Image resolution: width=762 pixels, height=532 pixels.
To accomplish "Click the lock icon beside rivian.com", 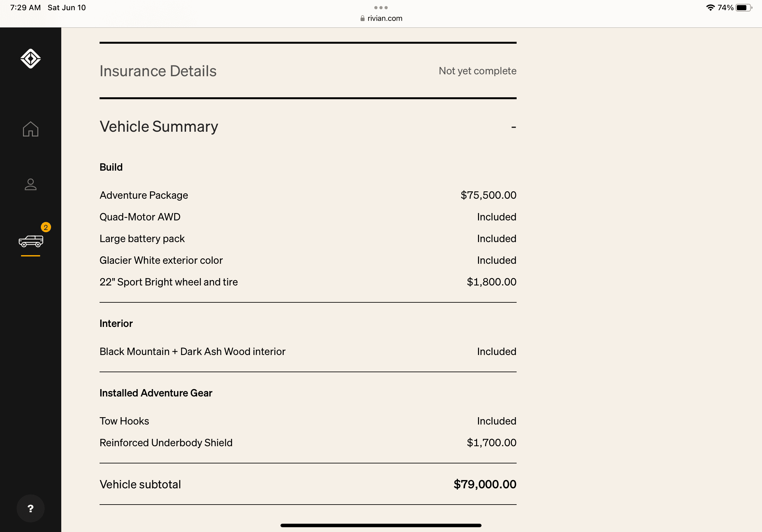I will [x=362, y=18].
